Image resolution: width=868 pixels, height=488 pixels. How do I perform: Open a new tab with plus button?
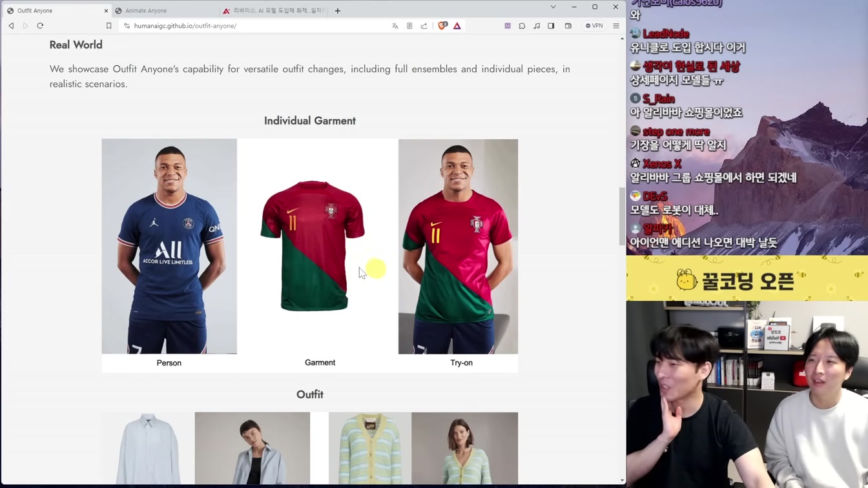click(338, 10)
